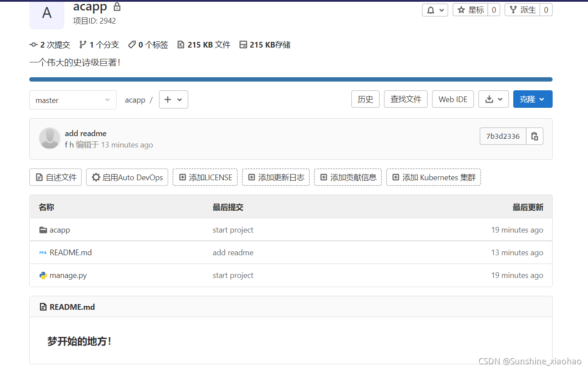Screen dimensions: 588x370
Task: Launch the Web IDE
Action: [453, 99]
